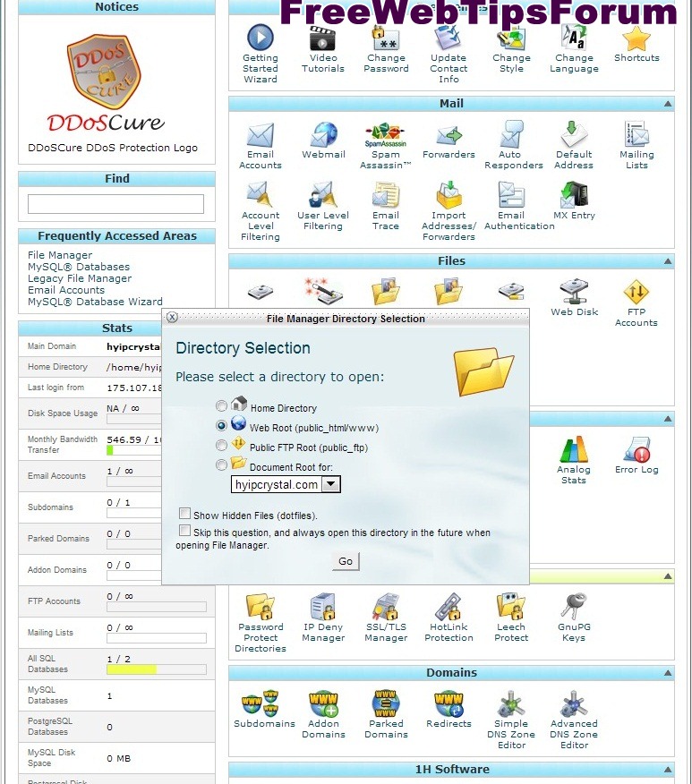Click the Go button in Directory Selection
The height and width of the screenshot is (784, 692).
(346, 561)
